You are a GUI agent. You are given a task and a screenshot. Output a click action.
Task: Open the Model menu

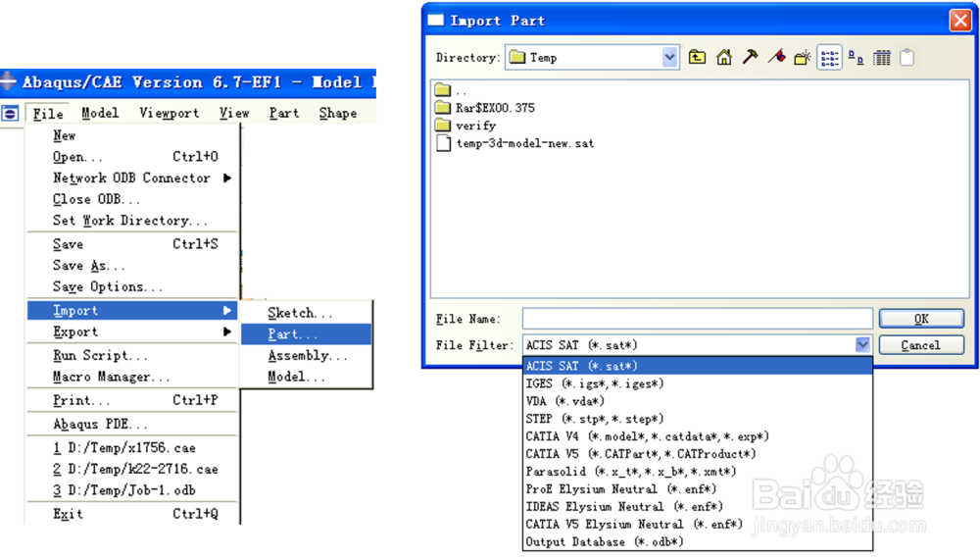point(100,113)
